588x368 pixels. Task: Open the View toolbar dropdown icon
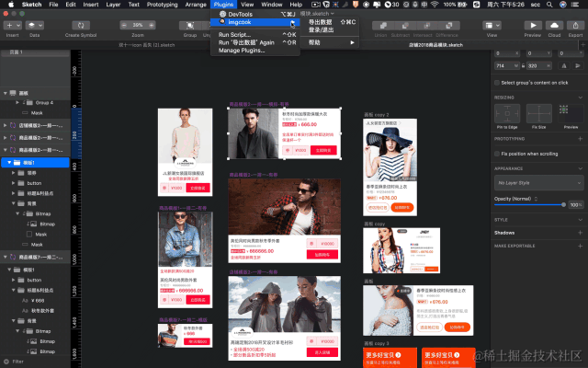[x=492, y=25]
